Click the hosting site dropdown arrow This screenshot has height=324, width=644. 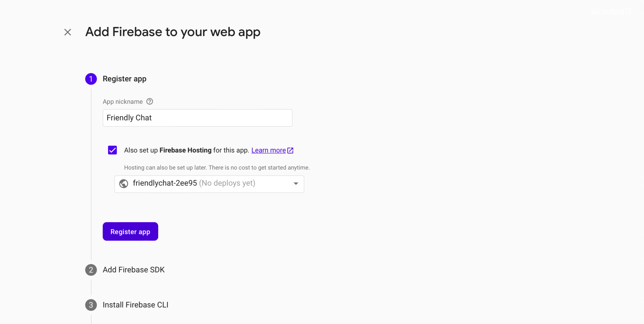pyautogui.click(x=296, y=184)
